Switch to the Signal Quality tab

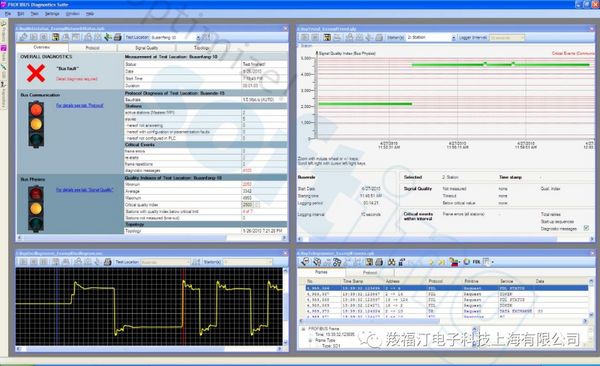[147, 48]
